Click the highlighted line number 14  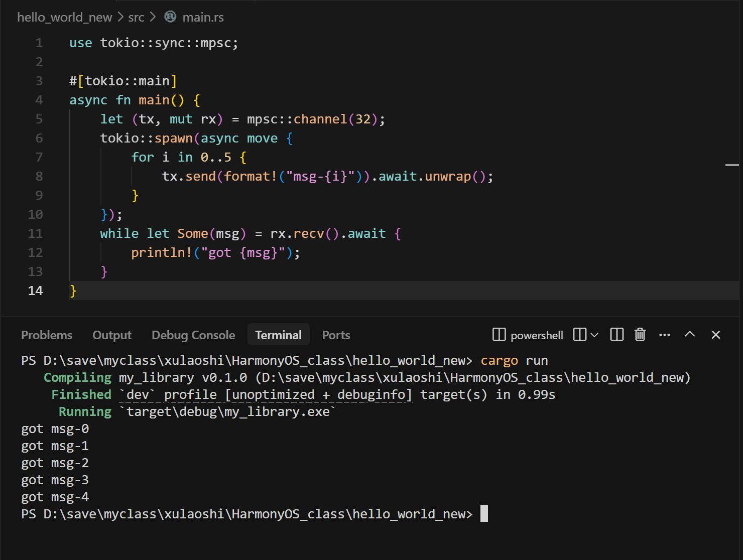35,291
